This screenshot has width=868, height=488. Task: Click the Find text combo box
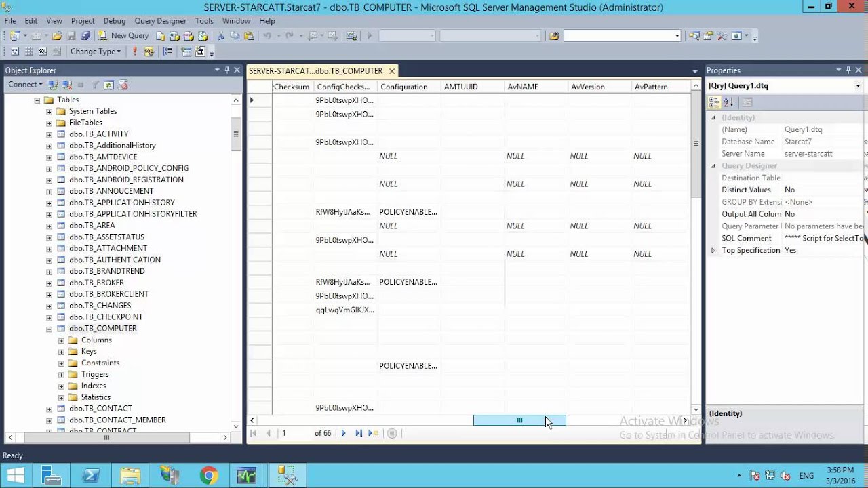(622, 36)
